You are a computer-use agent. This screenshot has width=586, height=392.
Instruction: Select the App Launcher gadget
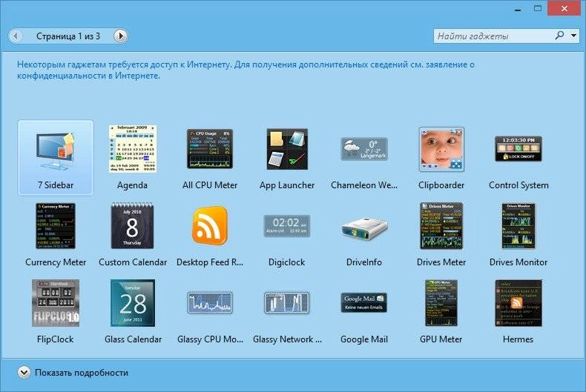(287, 150)
